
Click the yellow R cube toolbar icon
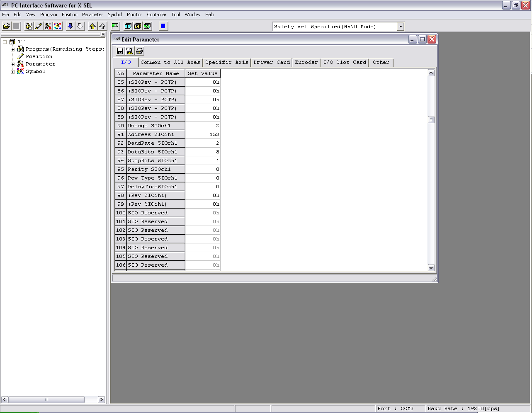coord(137,26)
